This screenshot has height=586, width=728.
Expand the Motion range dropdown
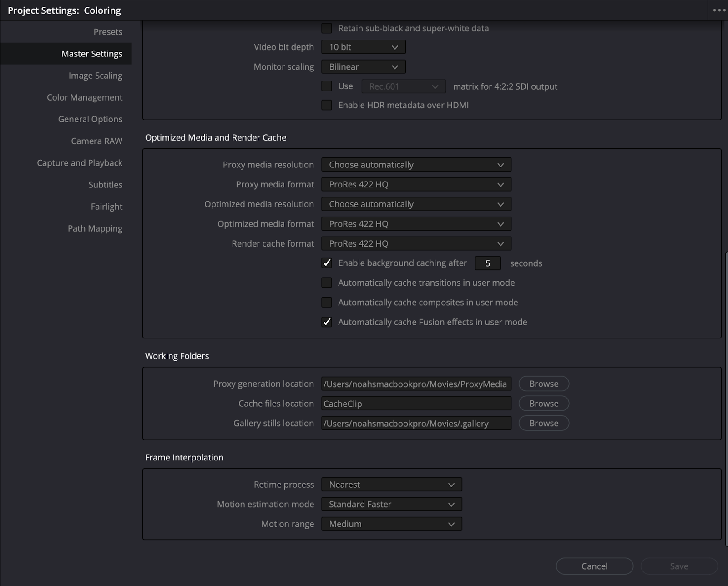(x=391, y=524)
